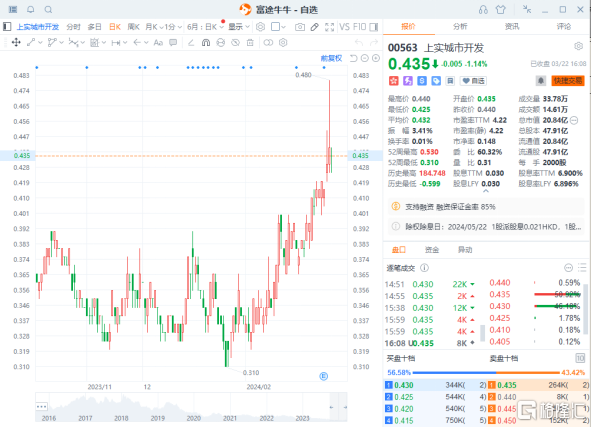
Task: Click the camera screenshot icon in chart toolbar
Action: click(x=300, y=27)
